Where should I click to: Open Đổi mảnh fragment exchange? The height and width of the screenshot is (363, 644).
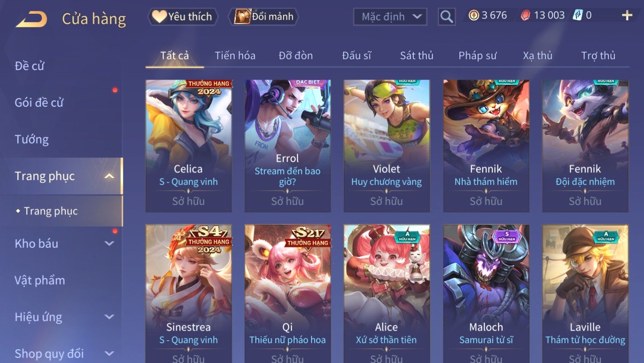coord(263,17)
